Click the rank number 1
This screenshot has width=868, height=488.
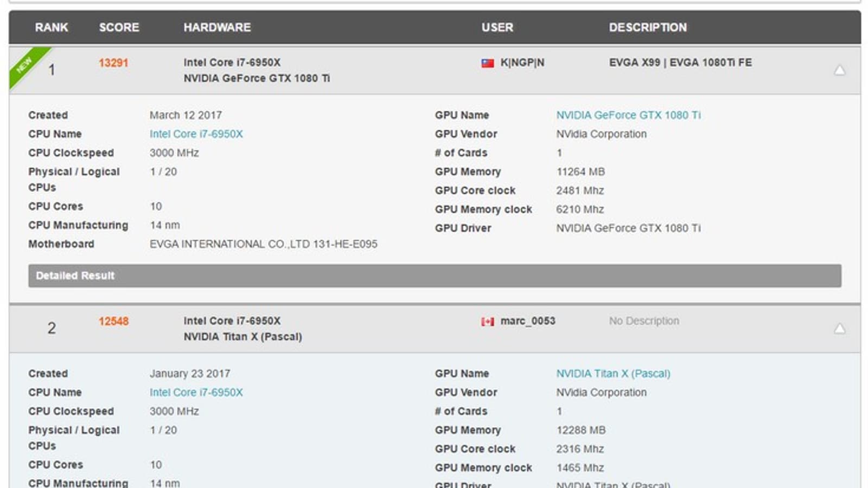(52, 70)
